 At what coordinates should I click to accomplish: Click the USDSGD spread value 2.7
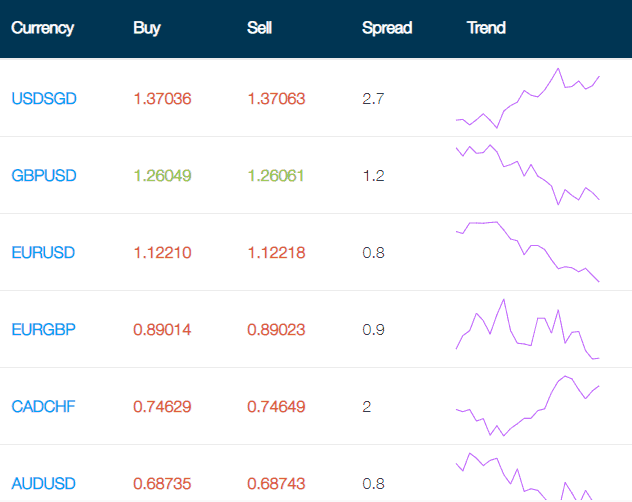[373, 99]
